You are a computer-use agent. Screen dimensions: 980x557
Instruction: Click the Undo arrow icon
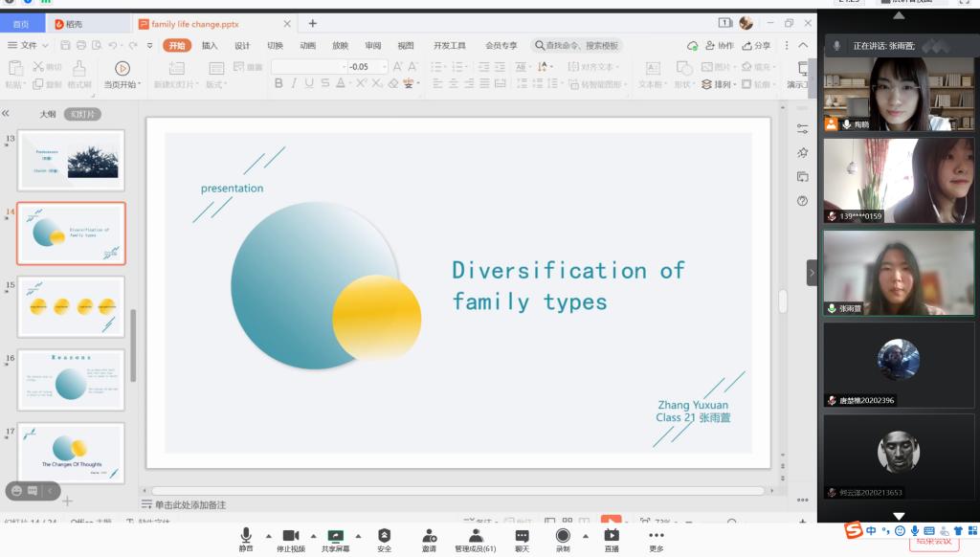(x=113, y=46)
